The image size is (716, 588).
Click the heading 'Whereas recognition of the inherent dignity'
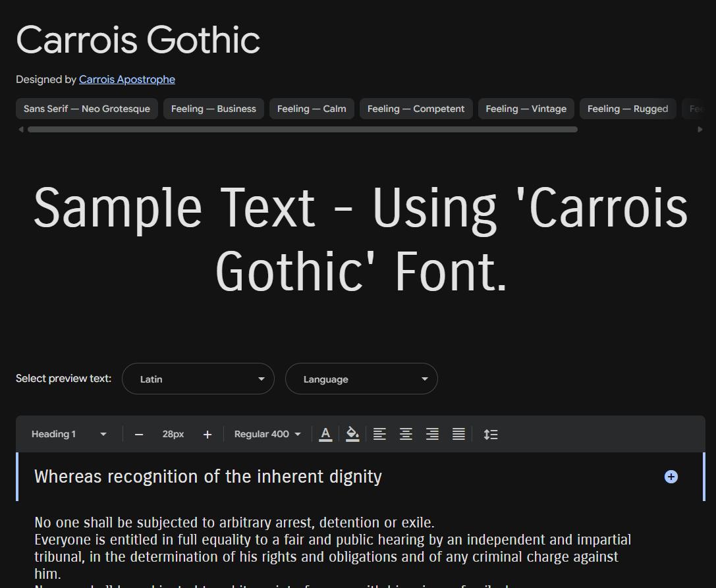(208, 477)
